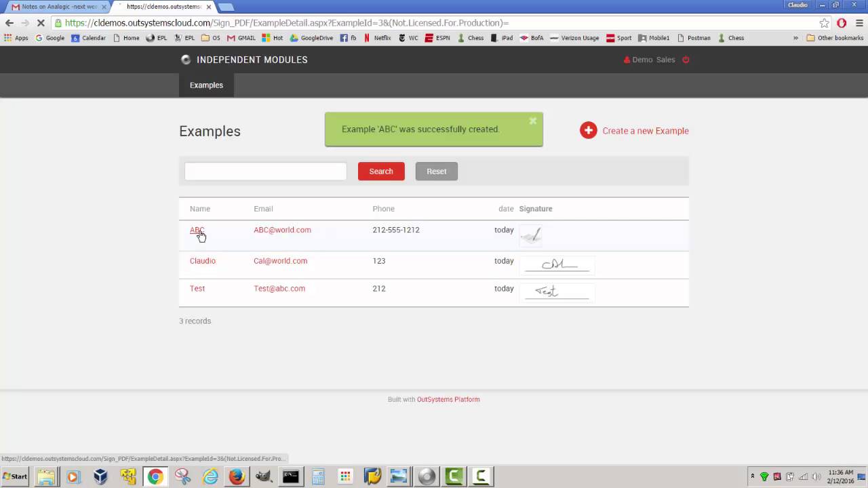868x488 pixels.
Task: Click the ABC@world.com email link
Action: coord(282,230)
